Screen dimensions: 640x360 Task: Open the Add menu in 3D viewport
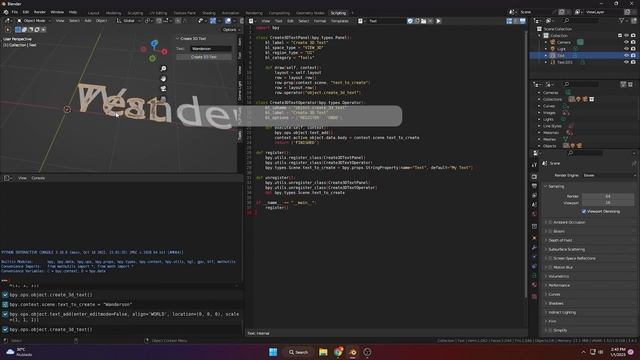pos(88,21)
